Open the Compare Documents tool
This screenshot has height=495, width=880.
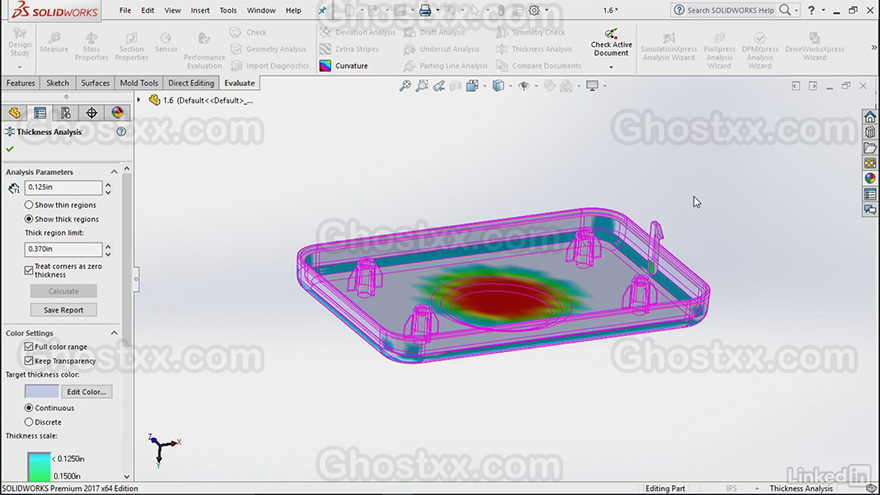538,66
